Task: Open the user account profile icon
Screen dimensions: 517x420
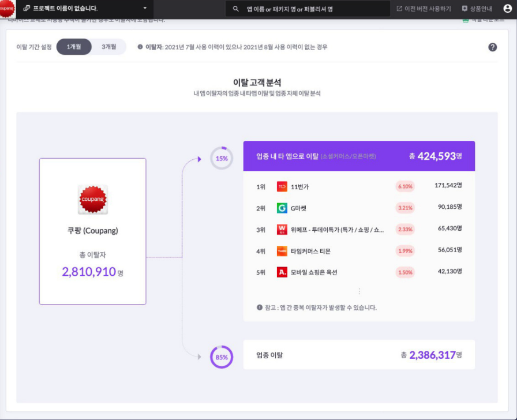Action: (x=507, y=9)
